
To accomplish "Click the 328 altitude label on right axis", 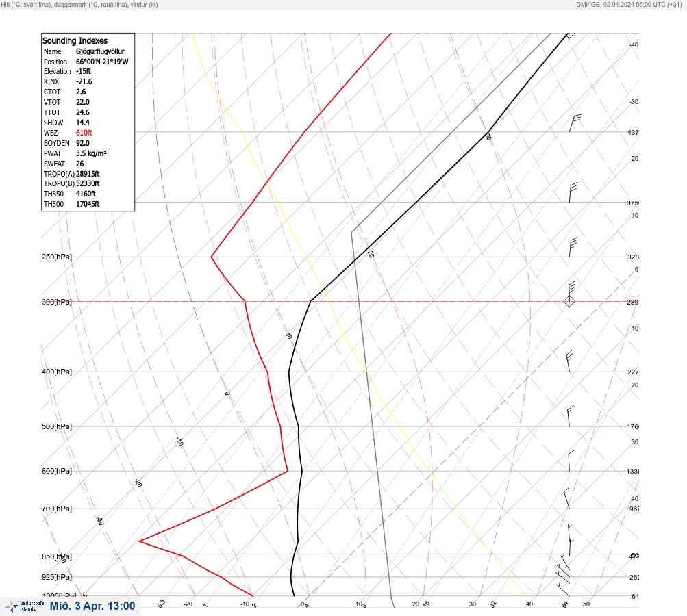I will pyautogui.click(x=633, y=257).
